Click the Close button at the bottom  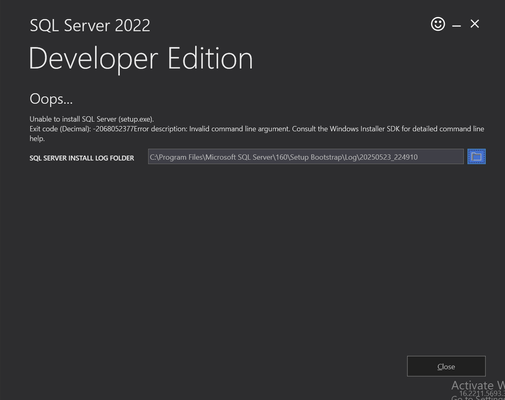[x=446, y=366]
